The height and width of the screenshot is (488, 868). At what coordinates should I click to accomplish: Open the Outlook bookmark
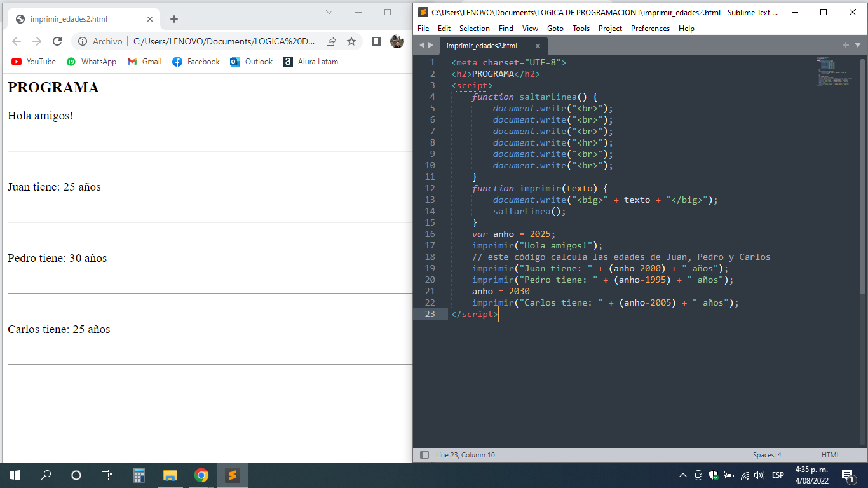251,62
